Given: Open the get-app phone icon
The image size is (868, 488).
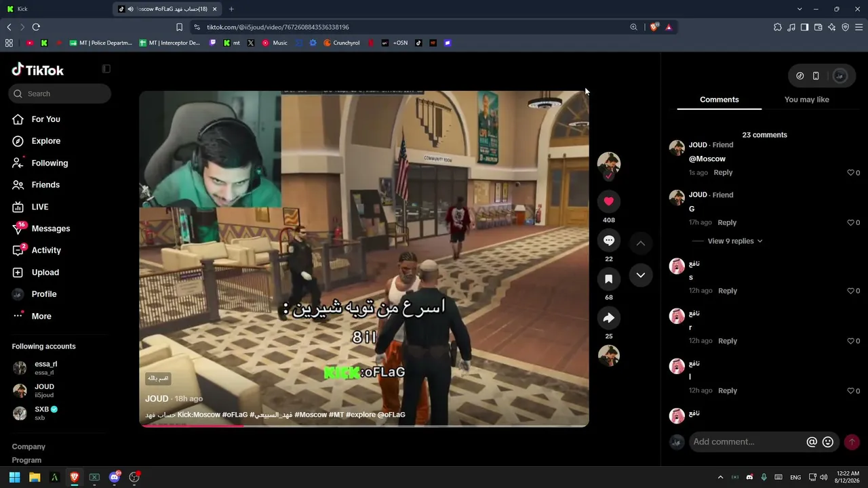Looking at the screenshot, I should pyautogui.click(x=816, y=76).
